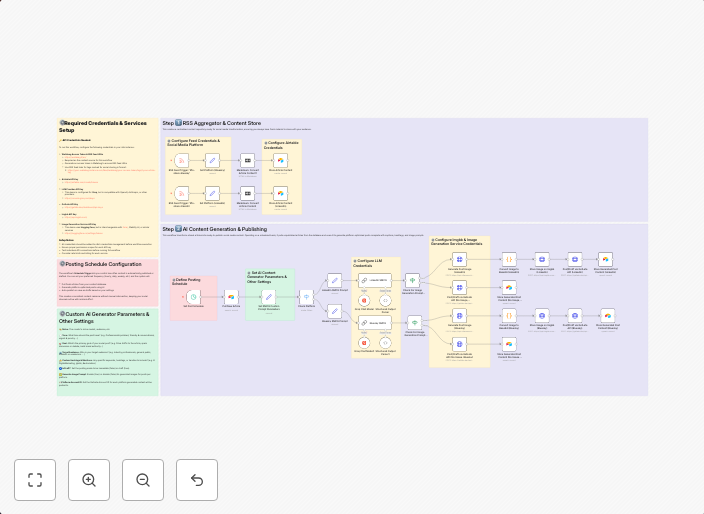Image resolution: width=704 pixels, height=514 pixels.
Task: Select the Set Post Schedule trigger node
Action: click(x=193, y=296)
